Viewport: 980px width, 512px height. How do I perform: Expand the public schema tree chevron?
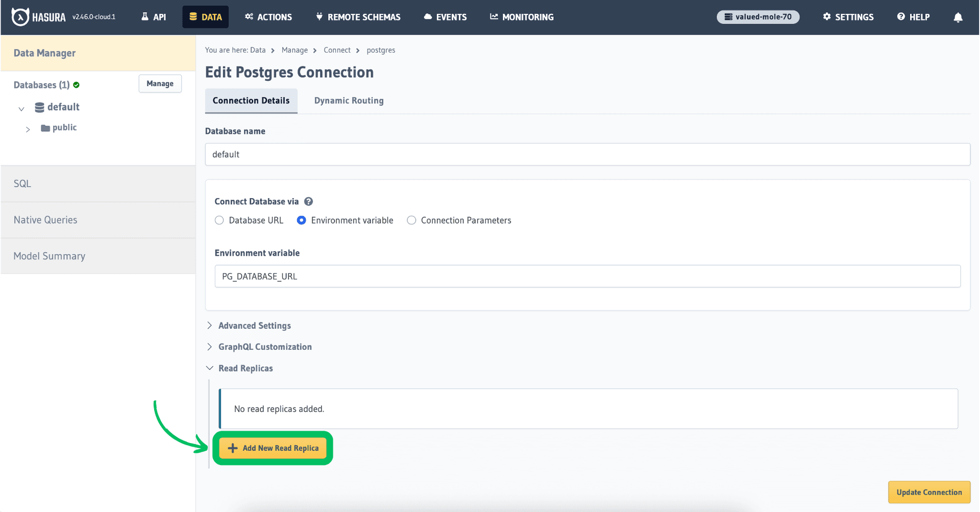click(x=28, y=129)
